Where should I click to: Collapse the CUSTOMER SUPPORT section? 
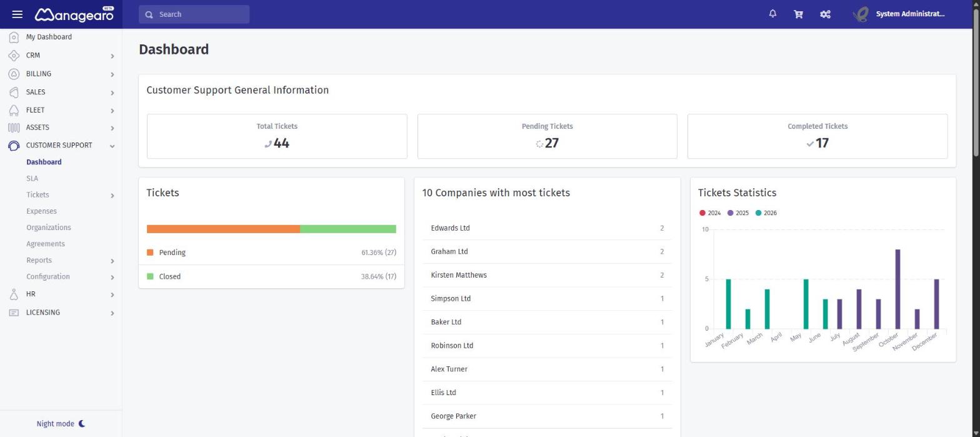coord(112,146)
